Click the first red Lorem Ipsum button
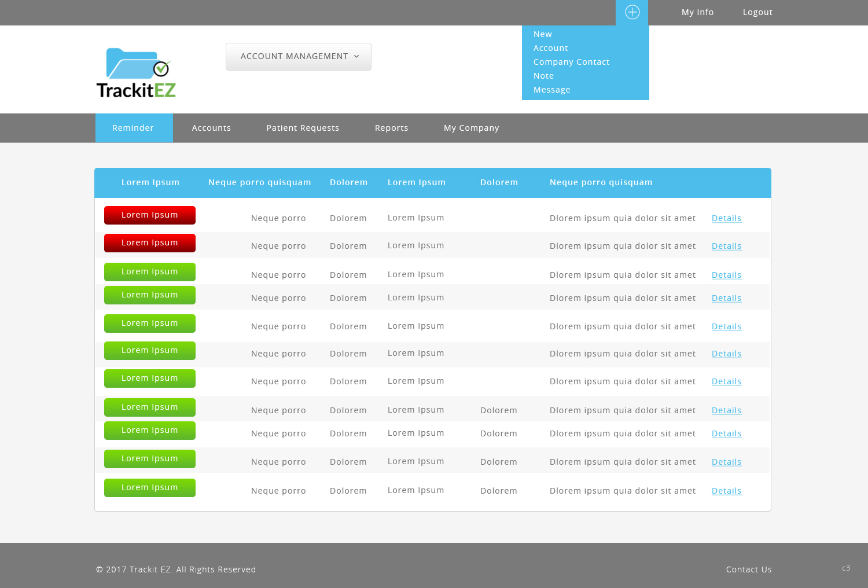Screen dimensions: 868x588 pyautogui.click(x=150, y=215)
